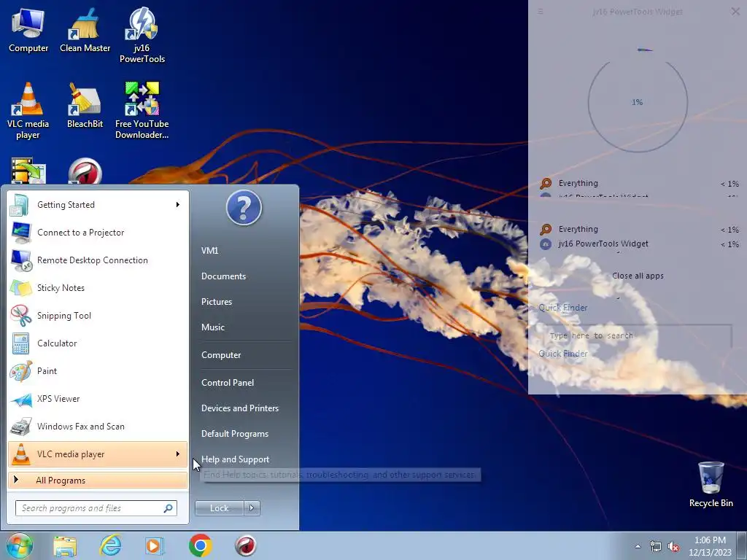This screenshot has height=560, width=747.
Task: Launch VLC media player desktop shortcut
Action: (x=28, y=111)
